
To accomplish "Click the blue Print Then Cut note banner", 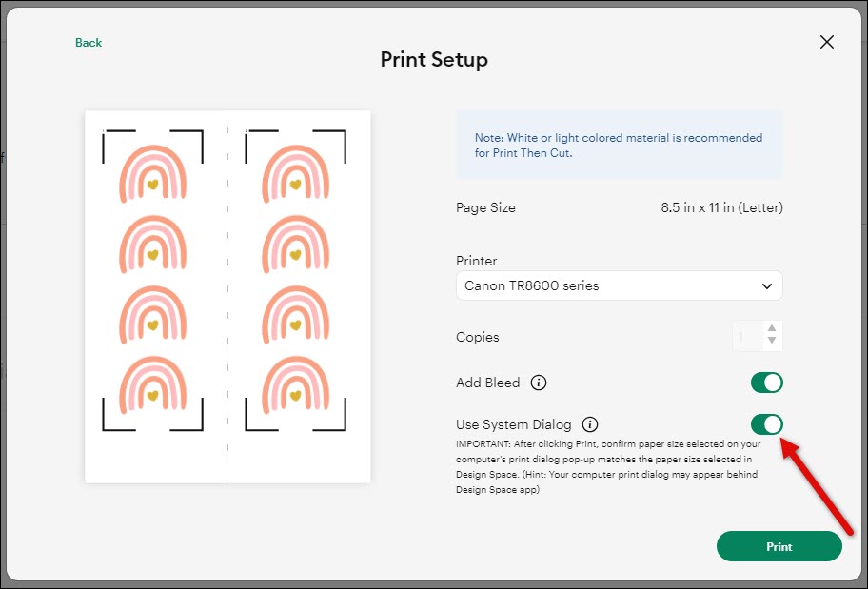I will click(x=619, y=145).
